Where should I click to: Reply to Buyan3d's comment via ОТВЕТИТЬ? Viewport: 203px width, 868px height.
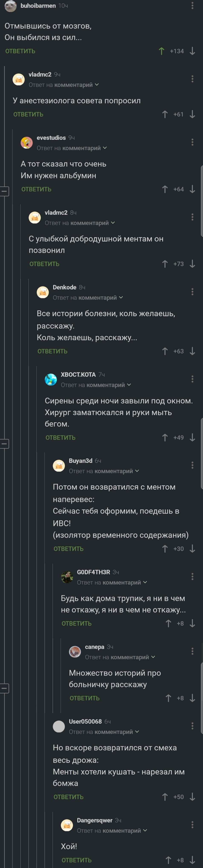pyautogui.click(x=69, y=549)
